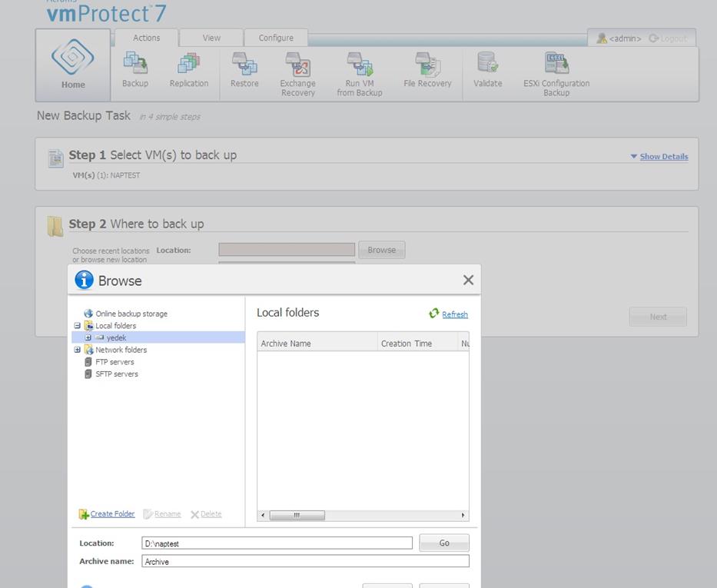Select the yedek folder row
This screenshot has width=717, height=588.
[x=158, y=337]
